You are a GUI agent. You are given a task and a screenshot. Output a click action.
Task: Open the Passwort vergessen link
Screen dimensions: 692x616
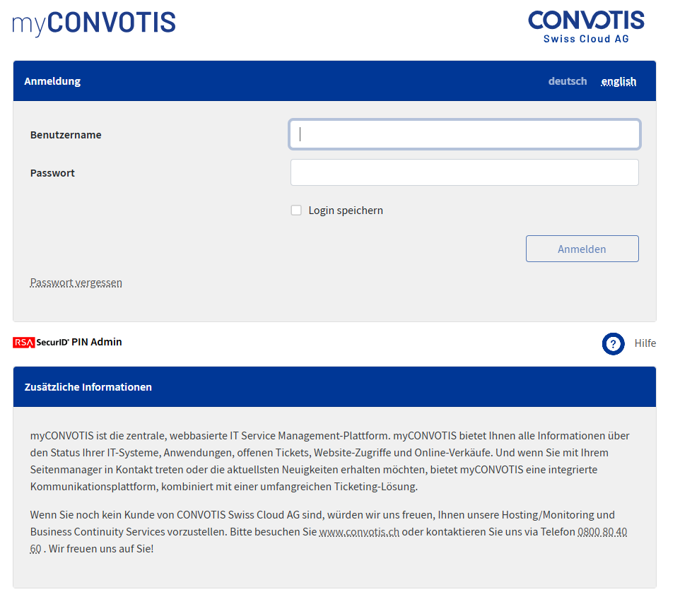(76, 283)
